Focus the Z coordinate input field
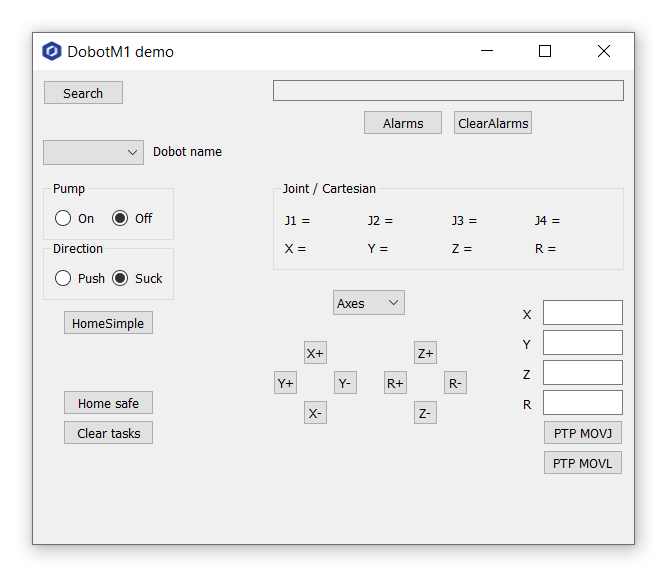The height and width of the screenshot is (577, 667). click(583, 373)
